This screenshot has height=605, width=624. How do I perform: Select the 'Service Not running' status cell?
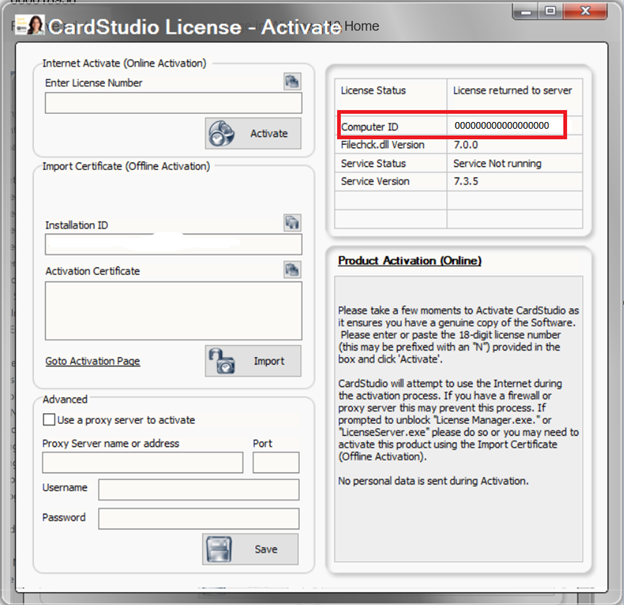point(515,163)
